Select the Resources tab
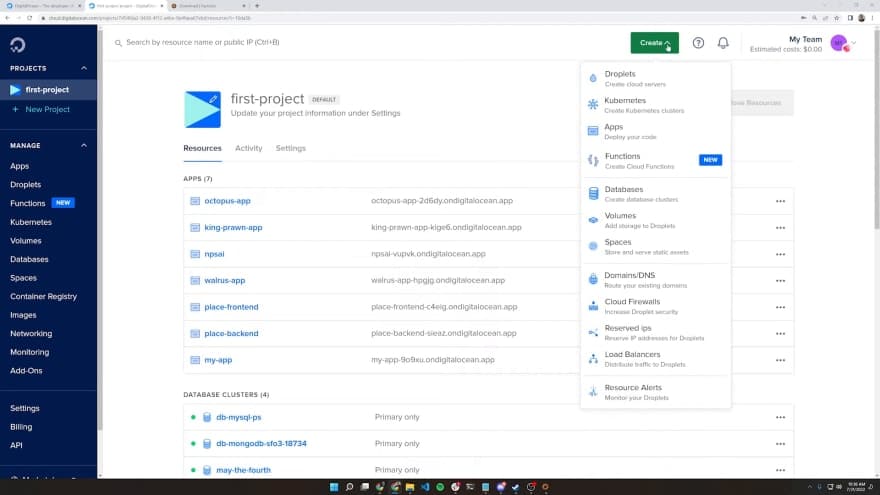The height and width of the screenshot is (495, 880). pyautogui.click(x=202, y=148)
